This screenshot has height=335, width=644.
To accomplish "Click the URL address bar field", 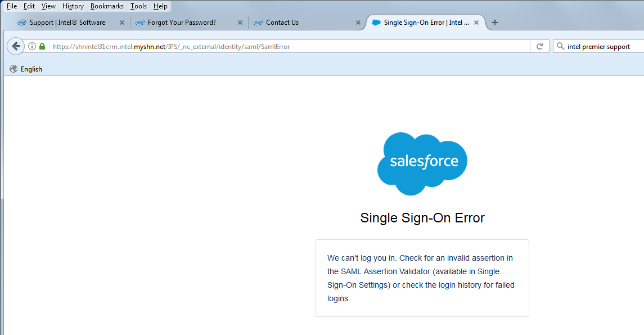I will [x=281, y=47].
